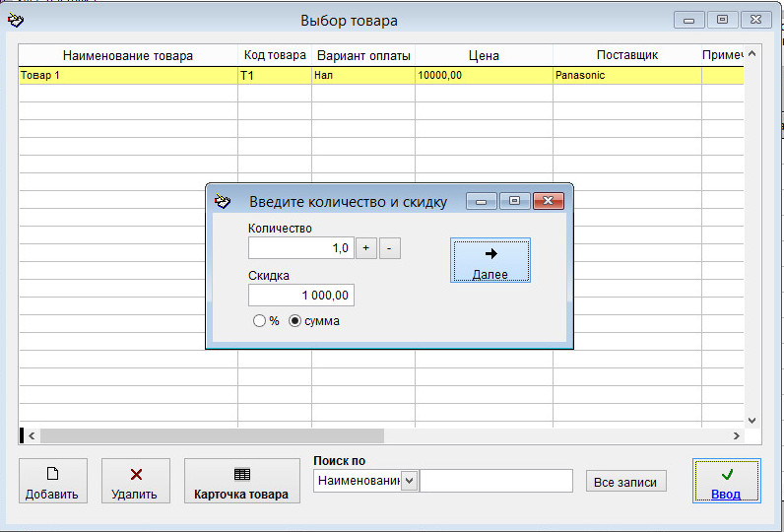This screenshot has height=532, width=784.
Task: Confirm with the Ввод button
Action: pos(727,481)
